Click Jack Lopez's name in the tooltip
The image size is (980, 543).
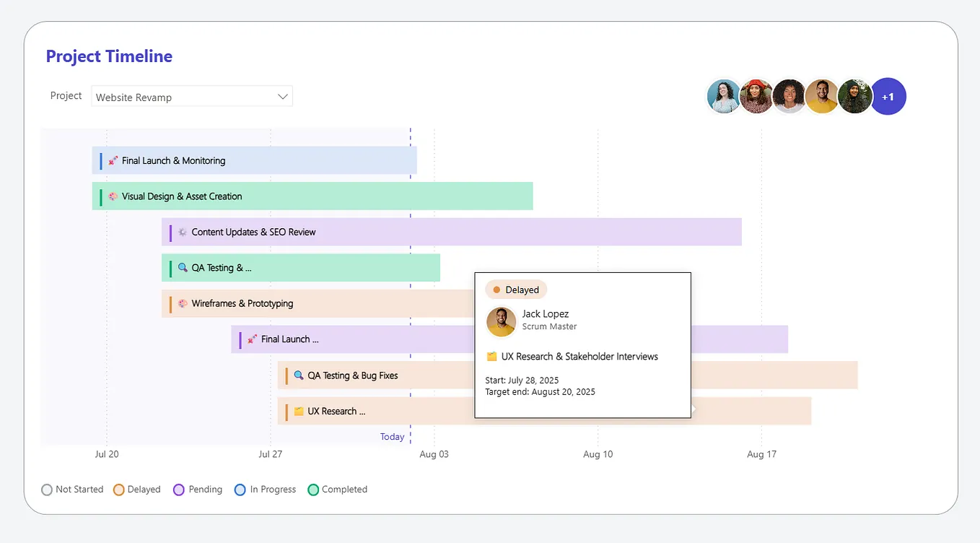545,313
